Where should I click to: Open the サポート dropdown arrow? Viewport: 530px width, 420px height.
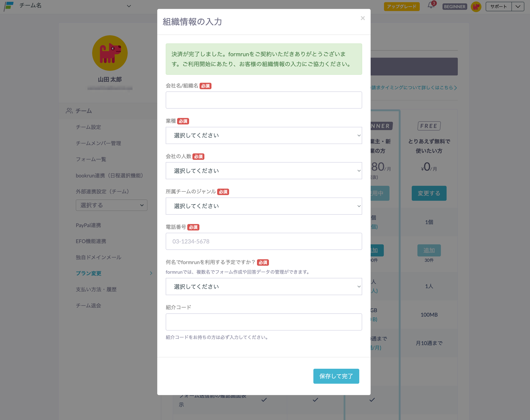click(518, 6)
